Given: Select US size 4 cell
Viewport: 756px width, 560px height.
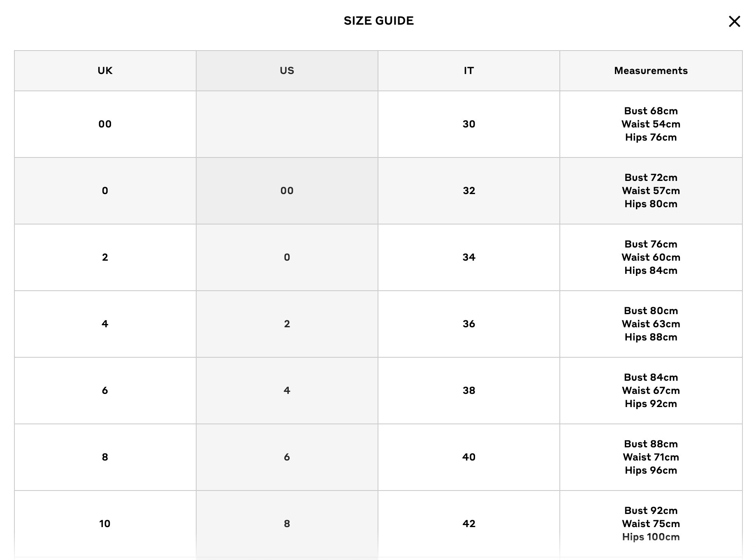Looking at the screenshot, I should (x=287, y=391).
